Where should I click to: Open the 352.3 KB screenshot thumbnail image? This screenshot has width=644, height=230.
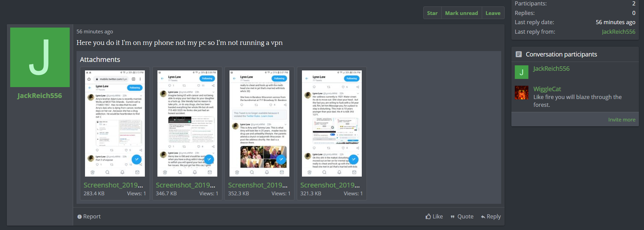(x=259, y=124)
